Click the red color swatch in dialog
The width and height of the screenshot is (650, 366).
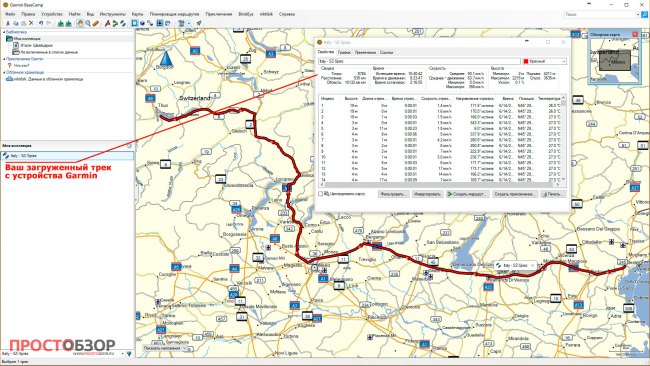(526, 61)
